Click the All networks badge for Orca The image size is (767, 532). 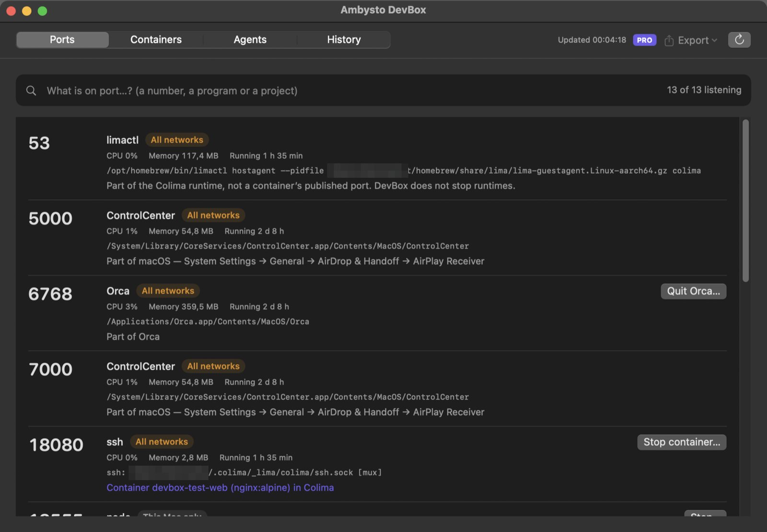tap(168, 291)
